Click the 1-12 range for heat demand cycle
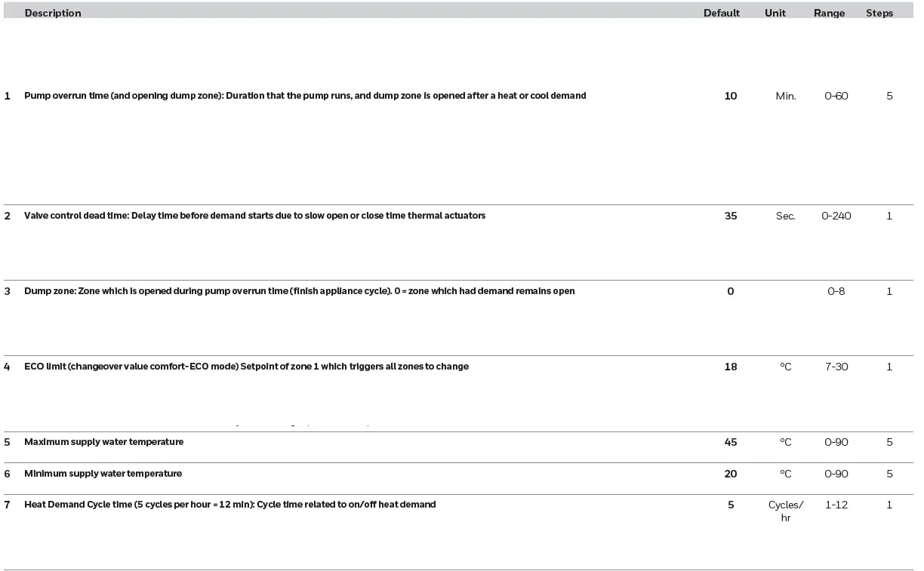924x571 pixels. 836,505
